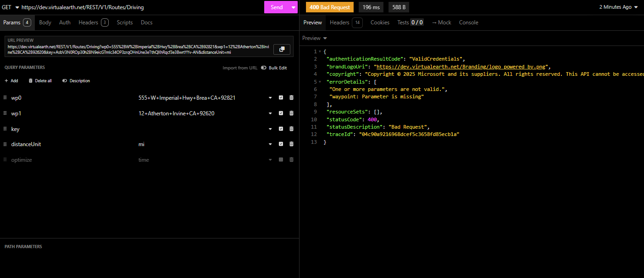
Task: Open the key value type dropdown
Action: click(x=270, y=129)
